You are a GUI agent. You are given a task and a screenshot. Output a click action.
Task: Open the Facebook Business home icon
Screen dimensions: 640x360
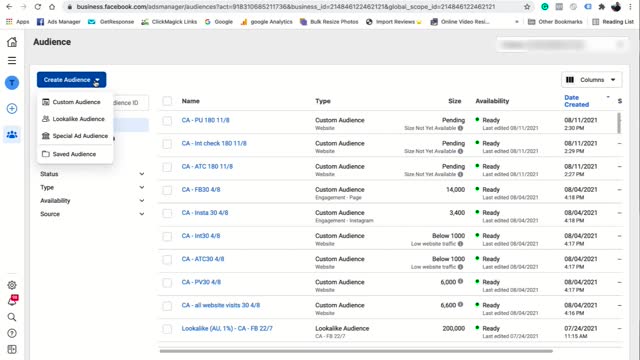[x=12, y=42]
